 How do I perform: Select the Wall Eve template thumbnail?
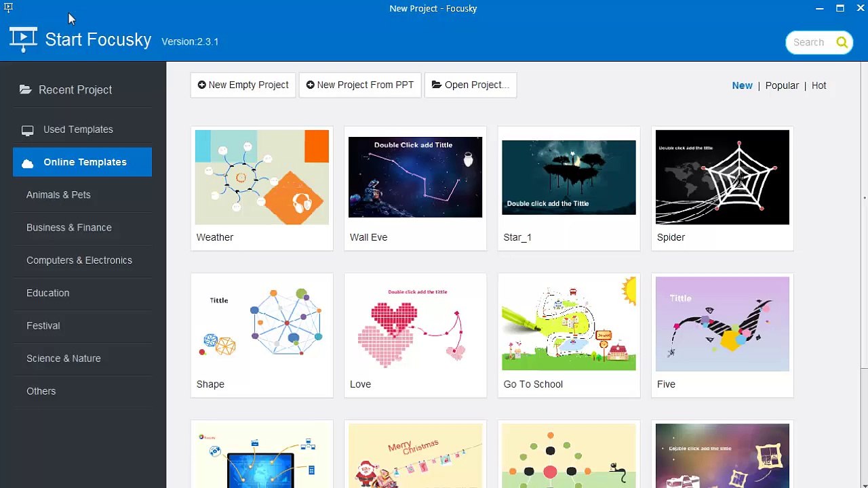(x=415, y=177)
